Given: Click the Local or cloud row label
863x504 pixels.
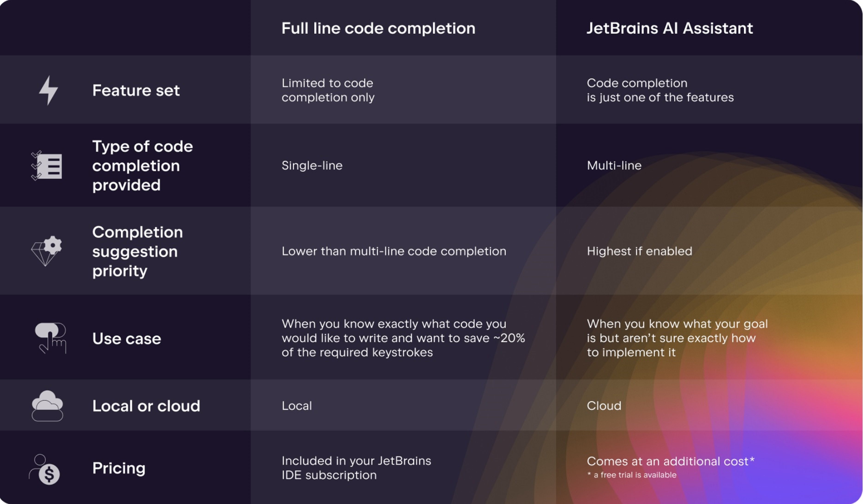Looking at the screenshot, I should tap(146, 406).
